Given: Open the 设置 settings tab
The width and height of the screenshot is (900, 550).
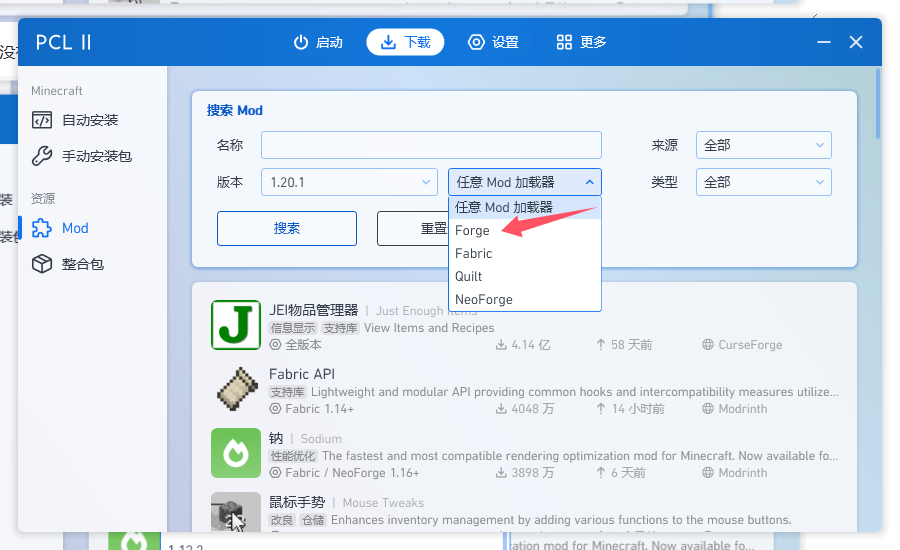Looking at the screenshot, I should (x=494, y=42).
